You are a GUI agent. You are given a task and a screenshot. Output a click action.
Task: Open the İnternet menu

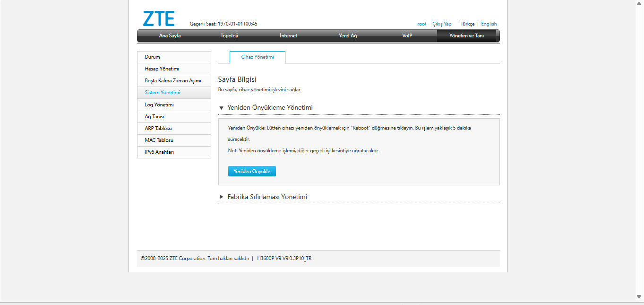pyautogui.click(x=288, y=36)
